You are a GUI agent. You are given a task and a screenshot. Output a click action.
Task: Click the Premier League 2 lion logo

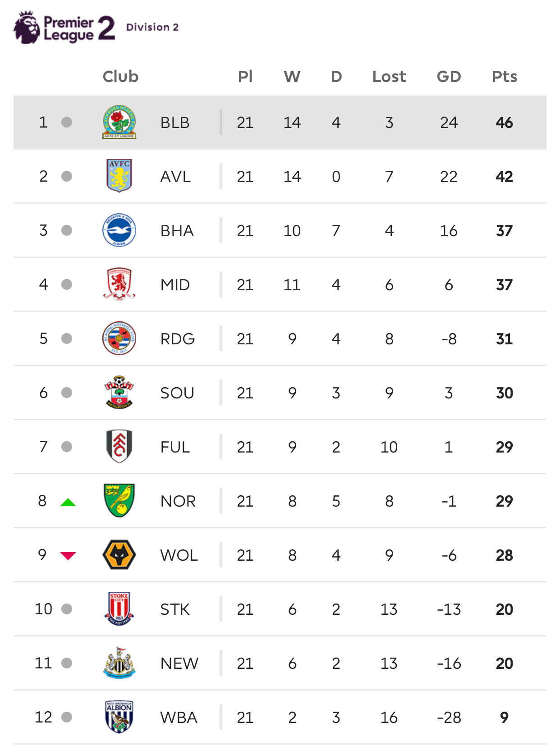pos(27,27)
